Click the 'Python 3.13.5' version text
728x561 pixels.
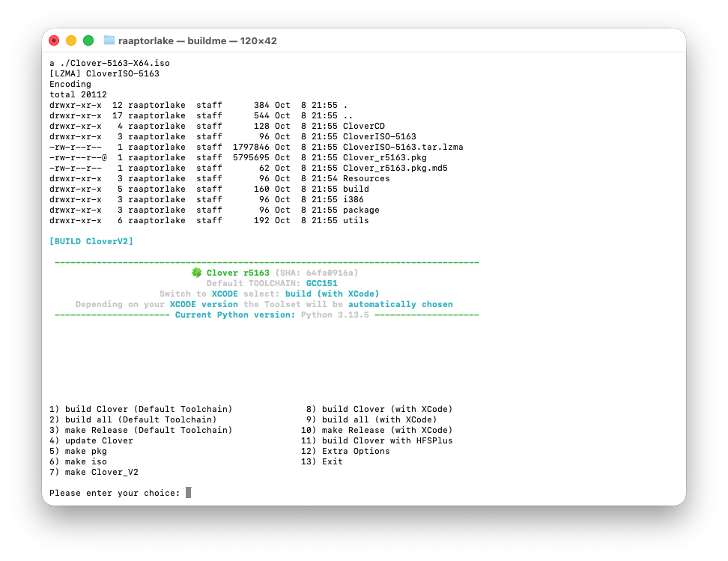point(335,315)
